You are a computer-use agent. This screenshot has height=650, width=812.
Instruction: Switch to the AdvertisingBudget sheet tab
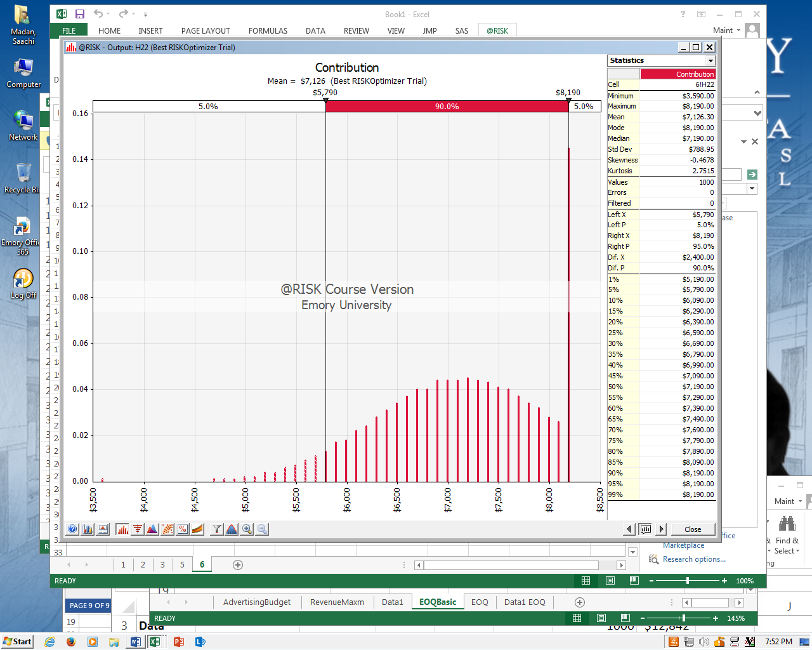257,602
